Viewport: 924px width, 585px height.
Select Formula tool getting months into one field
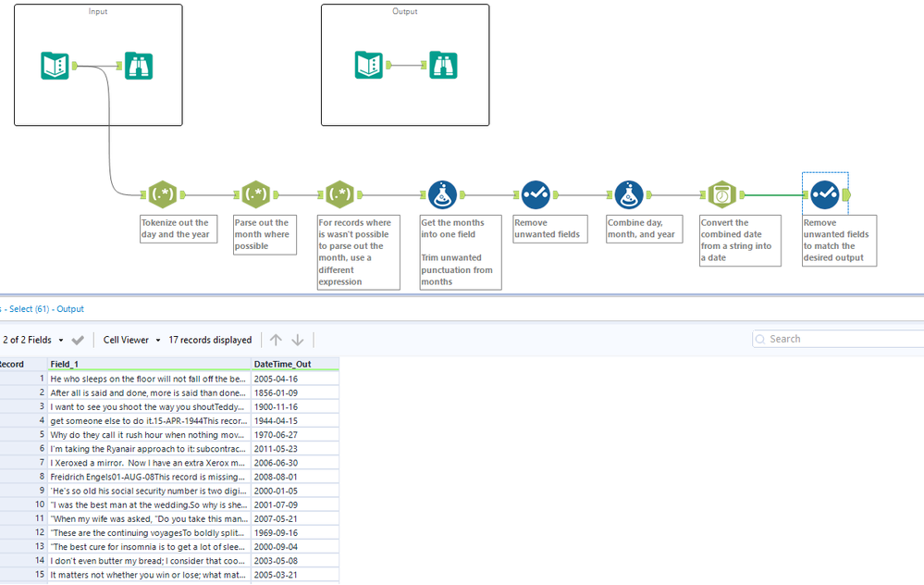[442, 194]
